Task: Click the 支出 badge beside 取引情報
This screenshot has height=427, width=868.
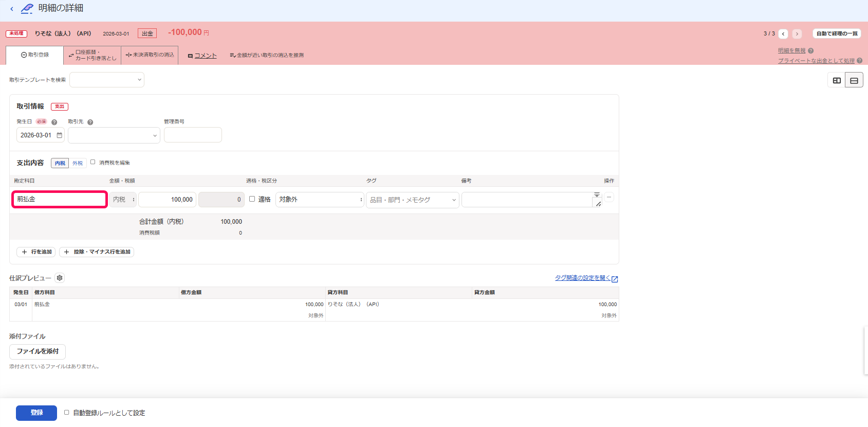Action: pos(60,106)
